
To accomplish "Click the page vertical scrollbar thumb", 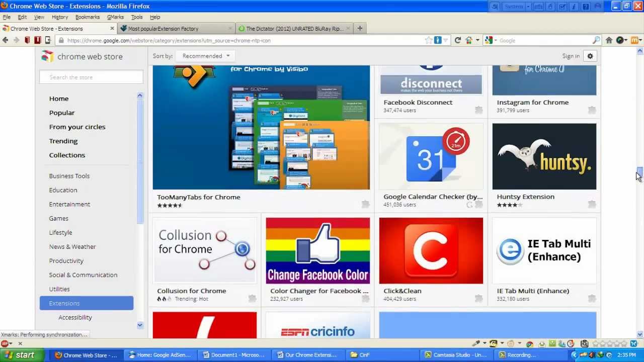I will 639,173.
